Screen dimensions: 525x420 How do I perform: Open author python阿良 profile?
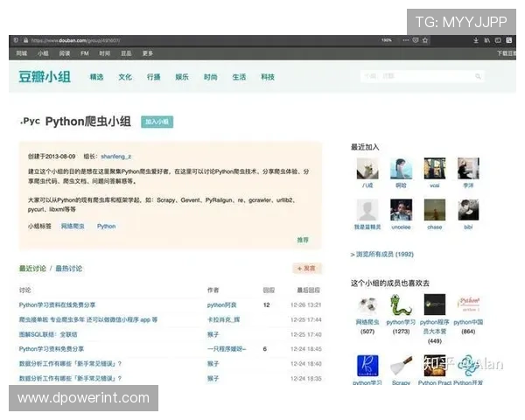pos(221,304)
